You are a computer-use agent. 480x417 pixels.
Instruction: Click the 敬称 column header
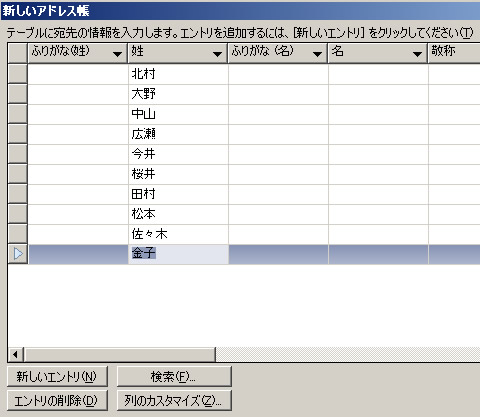(x=454, y=53)
